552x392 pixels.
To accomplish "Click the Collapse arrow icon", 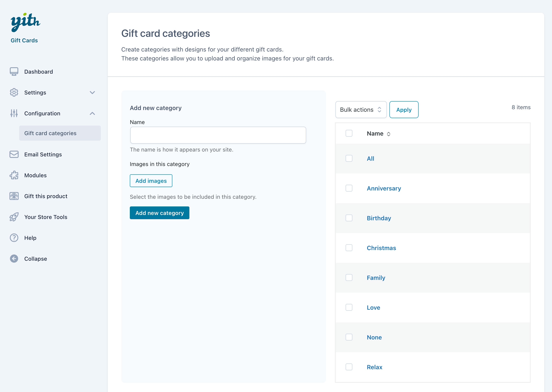I will pos(14,259).
